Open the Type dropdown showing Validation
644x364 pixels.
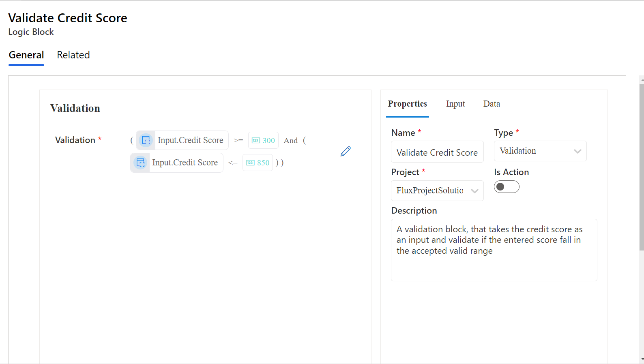[540, 151]
